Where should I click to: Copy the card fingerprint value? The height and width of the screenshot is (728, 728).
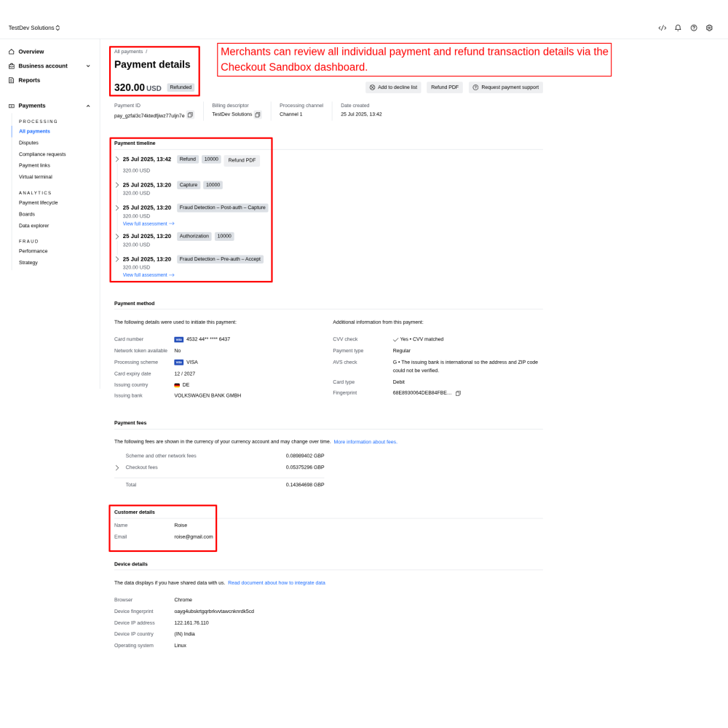(x=458, y=393)
